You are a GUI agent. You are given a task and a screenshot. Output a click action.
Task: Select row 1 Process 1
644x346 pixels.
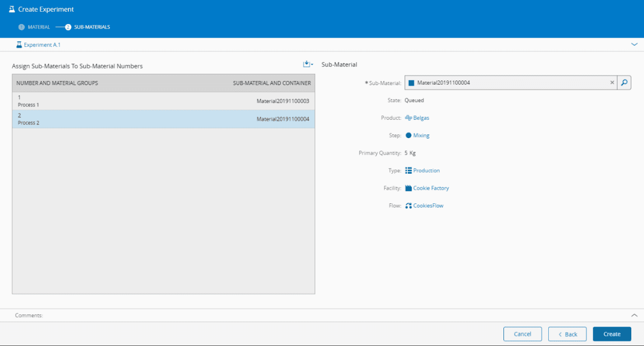163,101
